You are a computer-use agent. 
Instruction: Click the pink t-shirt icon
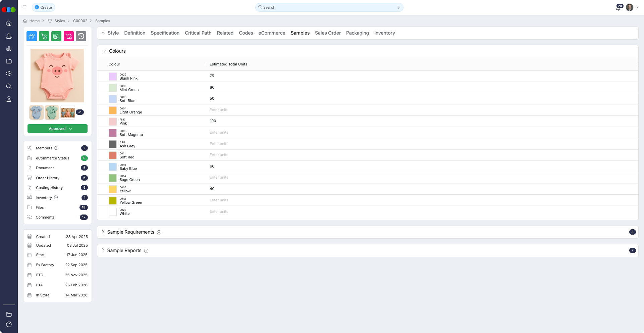[x=69, y=36]
